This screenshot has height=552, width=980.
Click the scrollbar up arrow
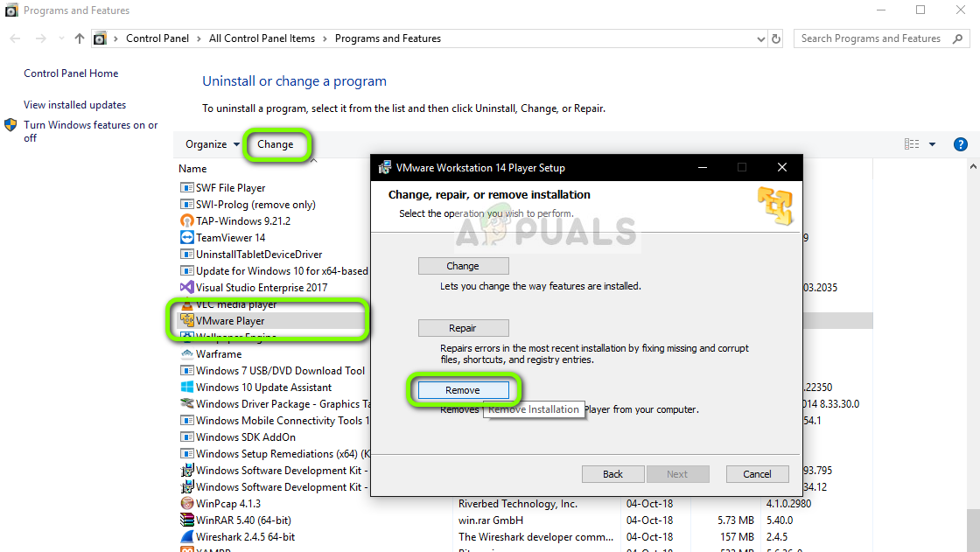click(x=973, y=167)
